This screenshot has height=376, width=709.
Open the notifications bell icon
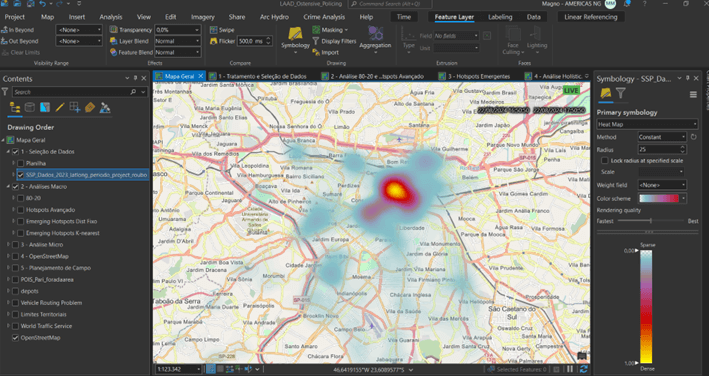pyautogui.click(x=627, y=4)
